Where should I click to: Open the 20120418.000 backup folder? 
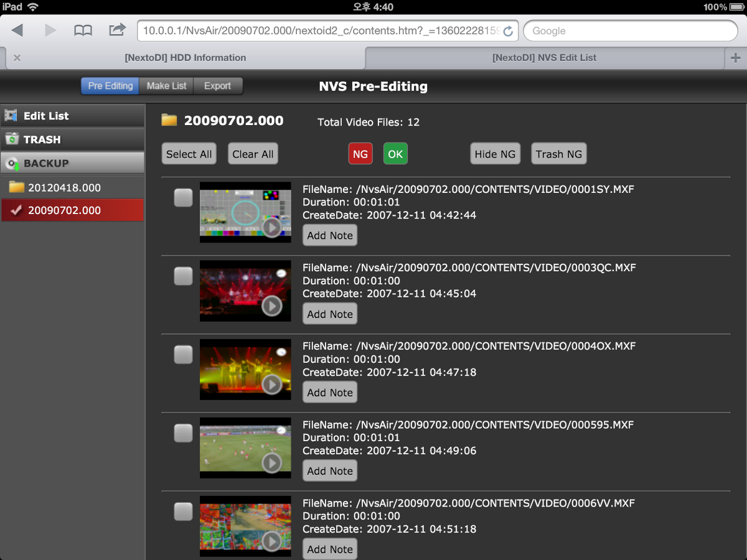point(64,188)
